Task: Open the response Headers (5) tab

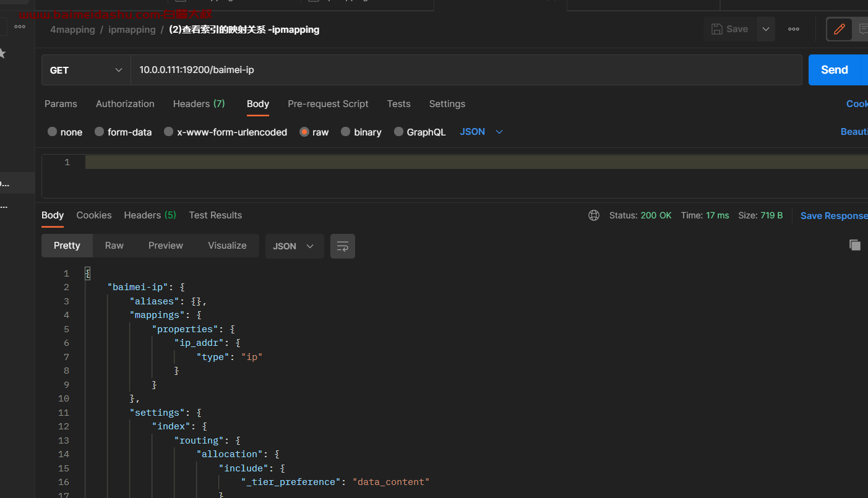Action: coord(150,215)
